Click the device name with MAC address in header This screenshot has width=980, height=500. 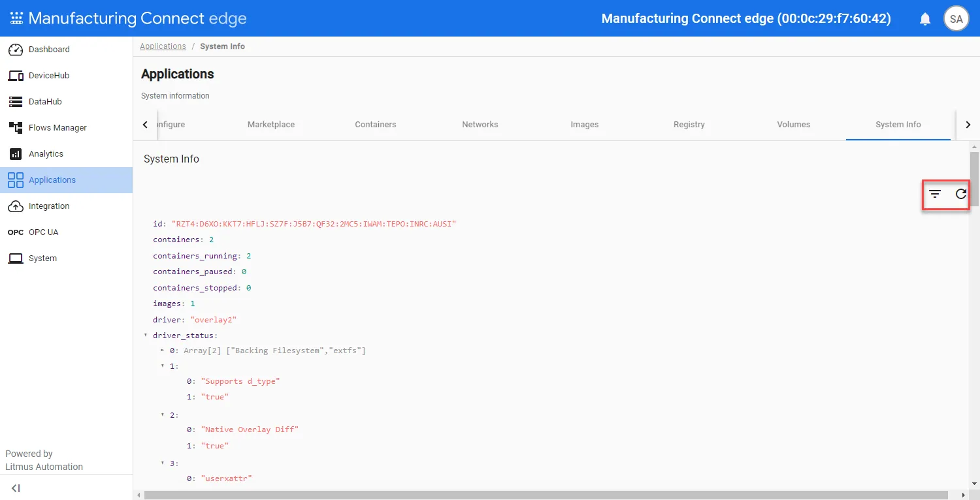click(746, 19)
